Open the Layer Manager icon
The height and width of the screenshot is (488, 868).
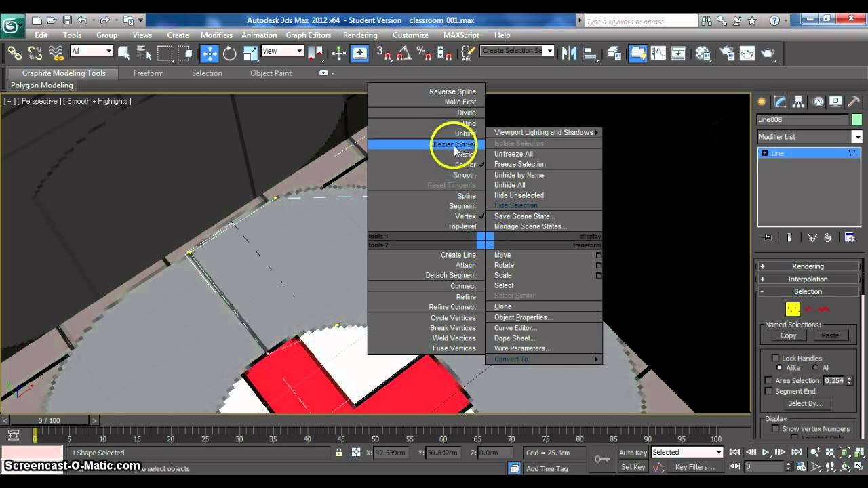tap(614, 53)
